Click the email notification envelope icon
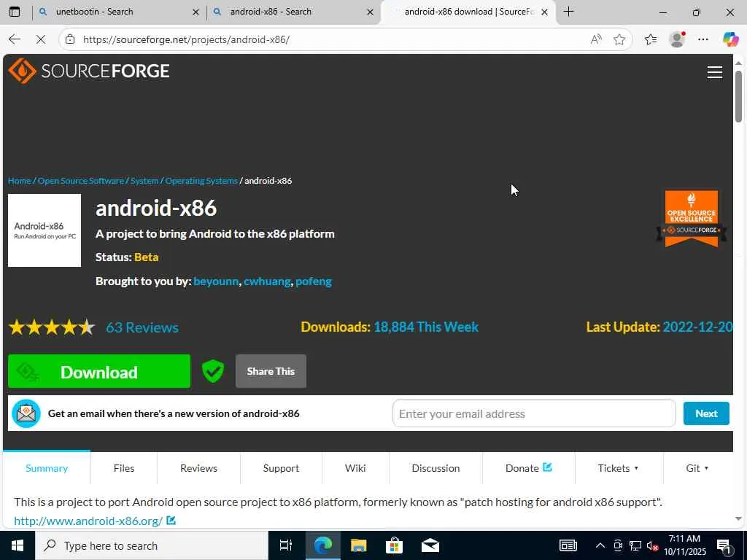 point(26,413)
